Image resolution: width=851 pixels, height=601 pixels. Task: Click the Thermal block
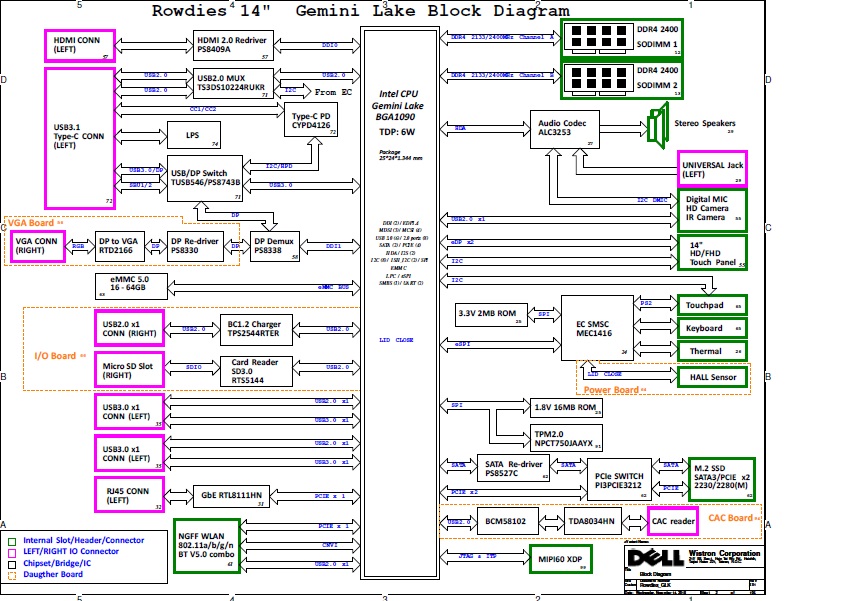[713, 351]
